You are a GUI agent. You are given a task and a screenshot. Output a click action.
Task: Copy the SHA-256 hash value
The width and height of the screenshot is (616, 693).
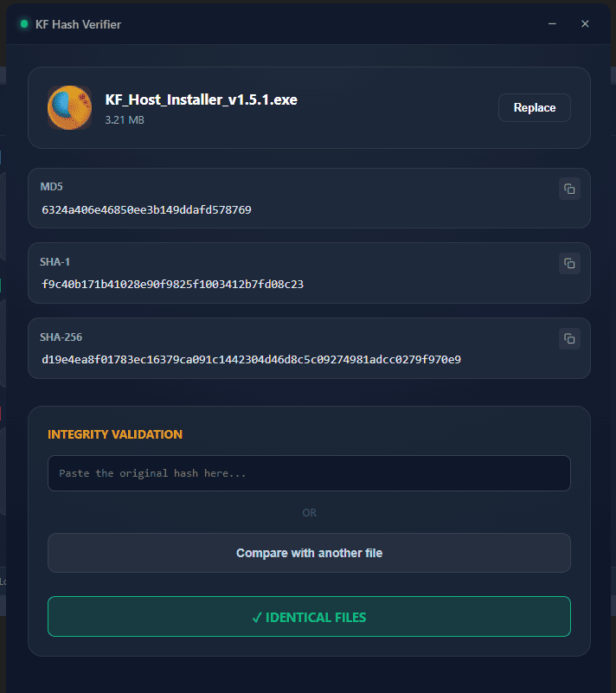(569, 338)
